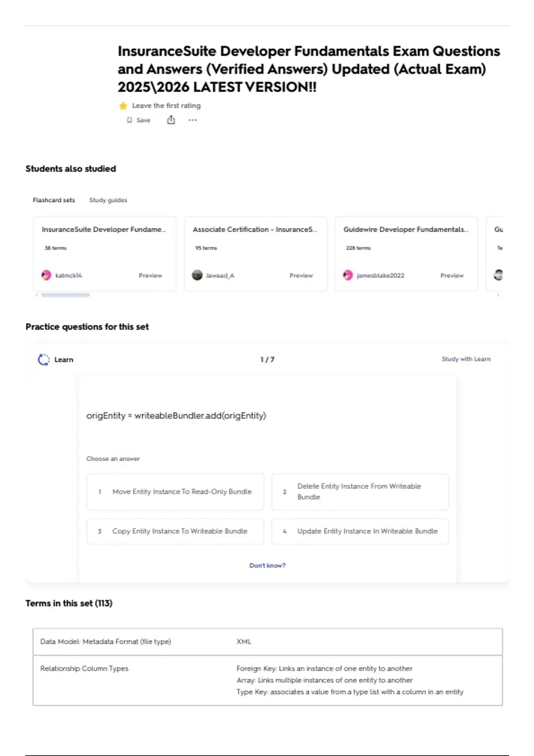Click the 228 terms label

click(358, 248)
